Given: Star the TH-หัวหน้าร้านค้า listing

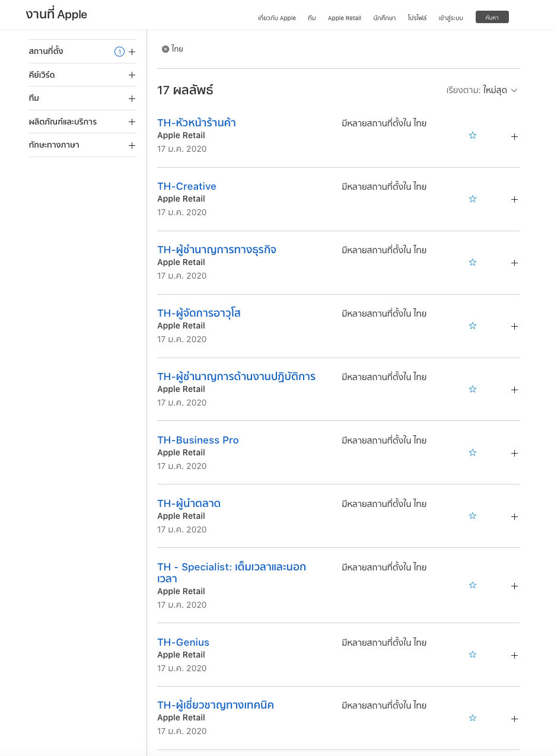Looking at the screenshot, I should [x=472, y=135].
